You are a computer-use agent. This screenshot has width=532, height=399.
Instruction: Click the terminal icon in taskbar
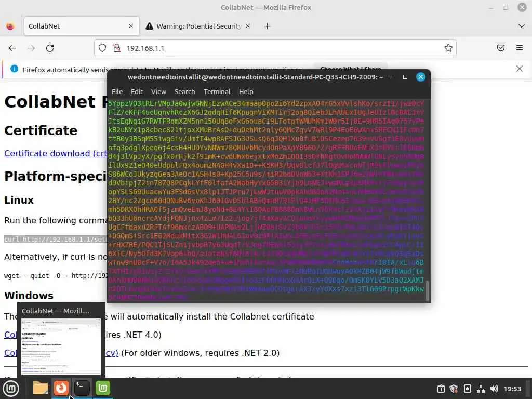pyautogui.click(x=82, y=388)
